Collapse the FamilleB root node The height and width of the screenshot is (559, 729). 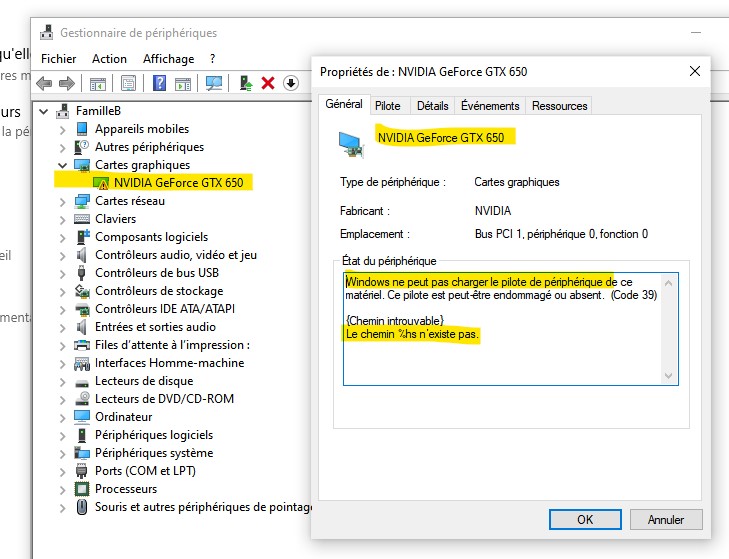(x=44, y=111)
